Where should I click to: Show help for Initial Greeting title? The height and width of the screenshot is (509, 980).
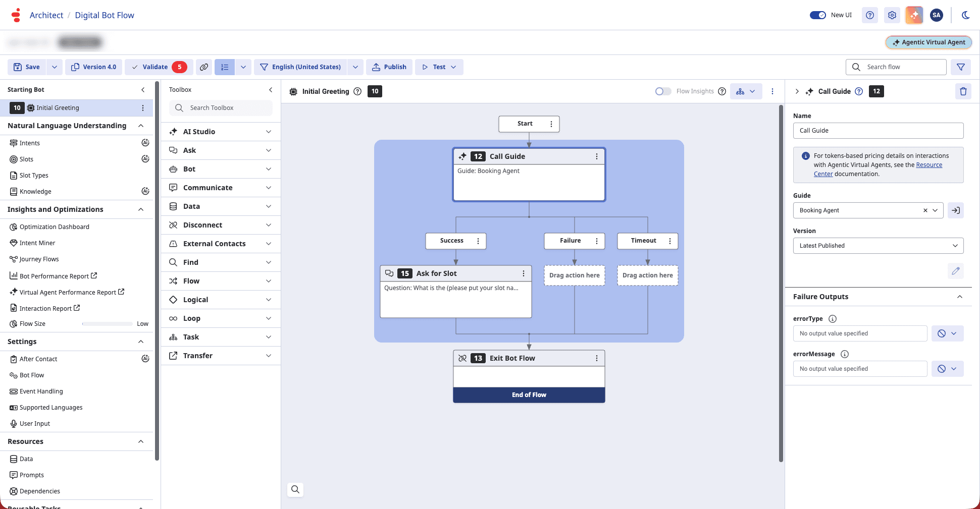click(x=357, y=91)
